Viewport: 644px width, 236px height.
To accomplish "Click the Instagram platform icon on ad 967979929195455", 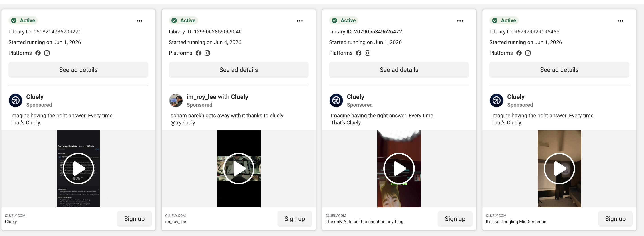I will [528, 53].
